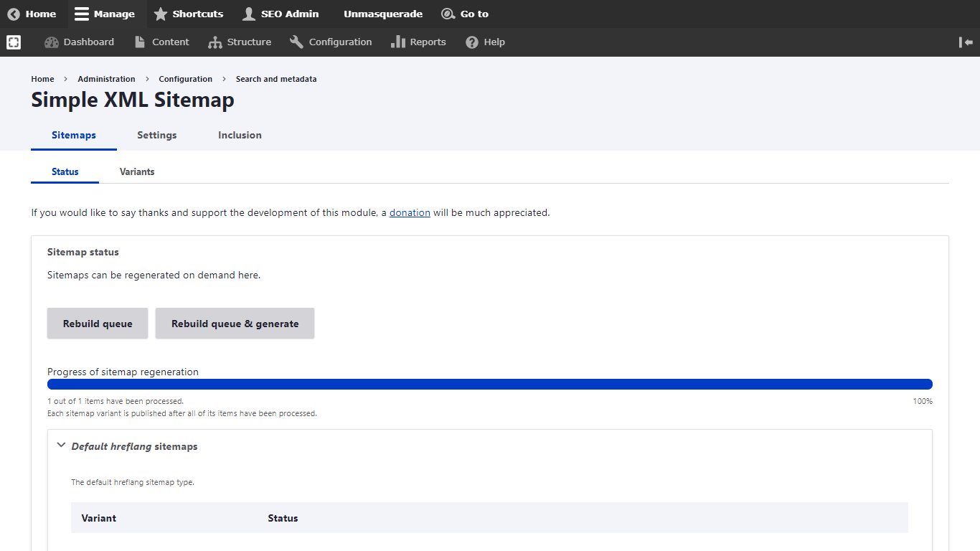Open the Structure menu

pyautogui.click(x=240, y=42)
